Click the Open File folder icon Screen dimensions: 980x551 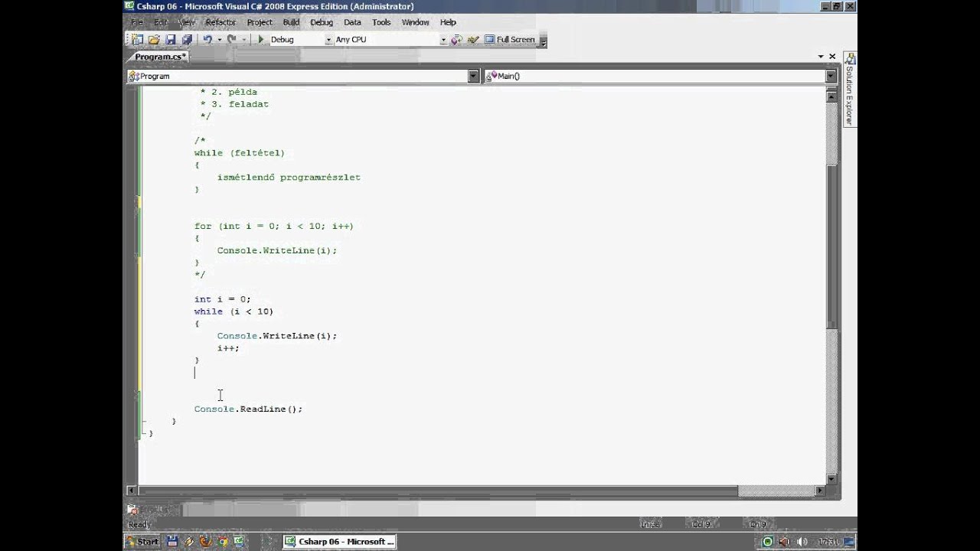(x=154, y=40)
